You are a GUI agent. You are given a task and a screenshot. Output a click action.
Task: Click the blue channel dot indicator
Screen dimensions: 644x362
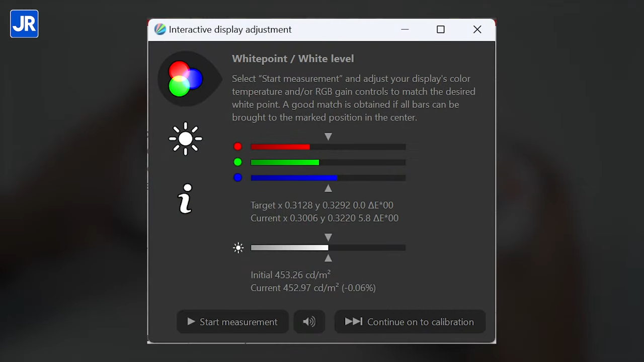point(238,177)
